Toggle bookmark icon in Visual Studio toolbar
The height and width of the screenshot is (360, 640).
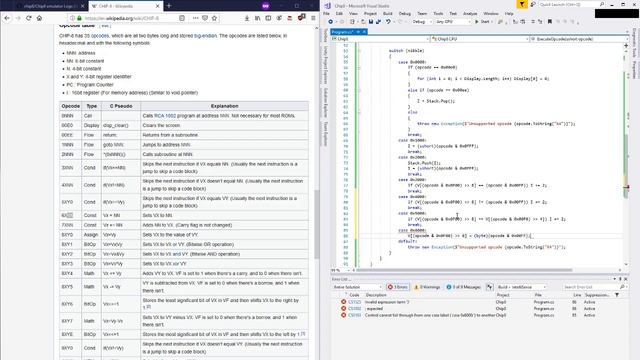click(550, 22)
